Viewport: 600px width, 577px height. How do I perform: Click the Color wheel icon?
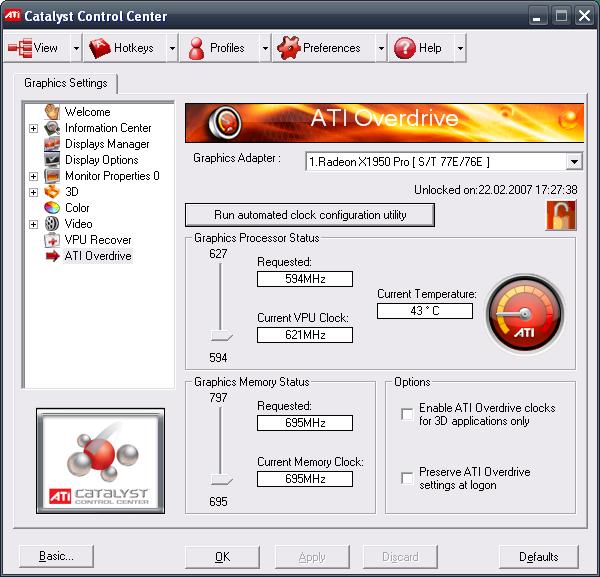(52, 208)
